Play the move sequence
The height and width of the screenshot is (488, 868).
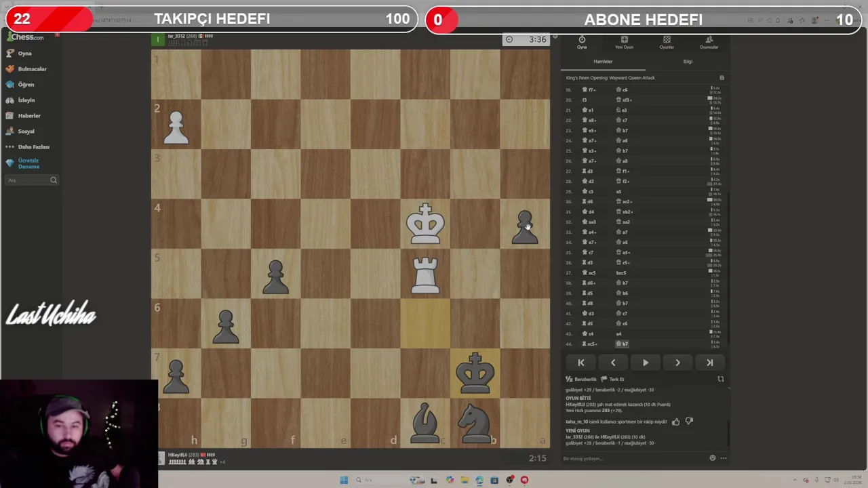click(645, 363)
